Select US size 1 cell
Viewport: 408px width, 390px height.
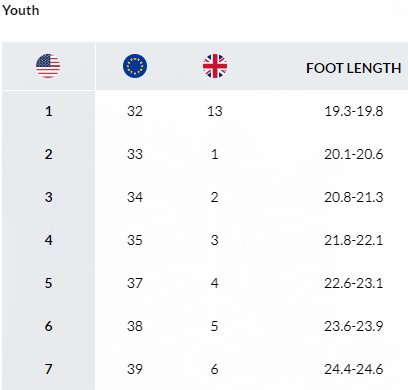[x=49, y=111]
